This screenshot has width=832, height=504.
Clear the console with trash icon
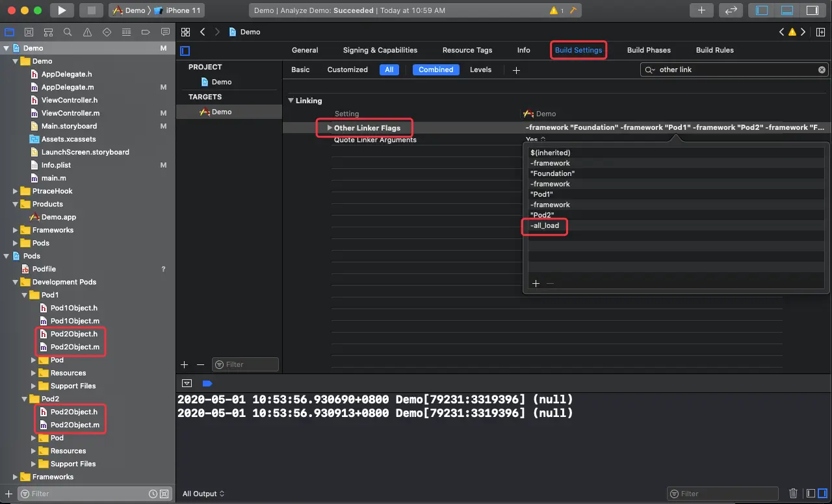pyautogui.click(x=793, y=494)
